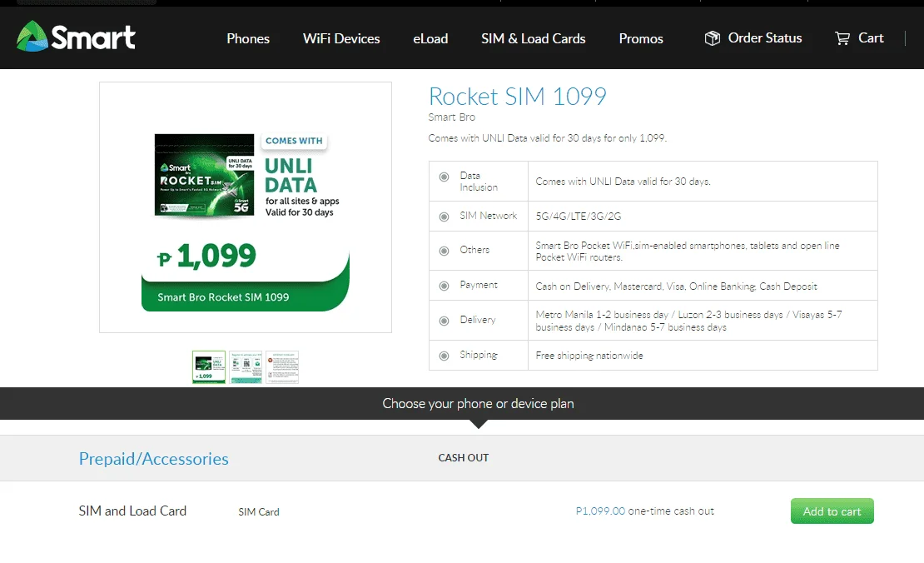This screenshot has width=924, height=563.
Task: Select the product description under Smart Bro
Action: click(x=548, y=138)
